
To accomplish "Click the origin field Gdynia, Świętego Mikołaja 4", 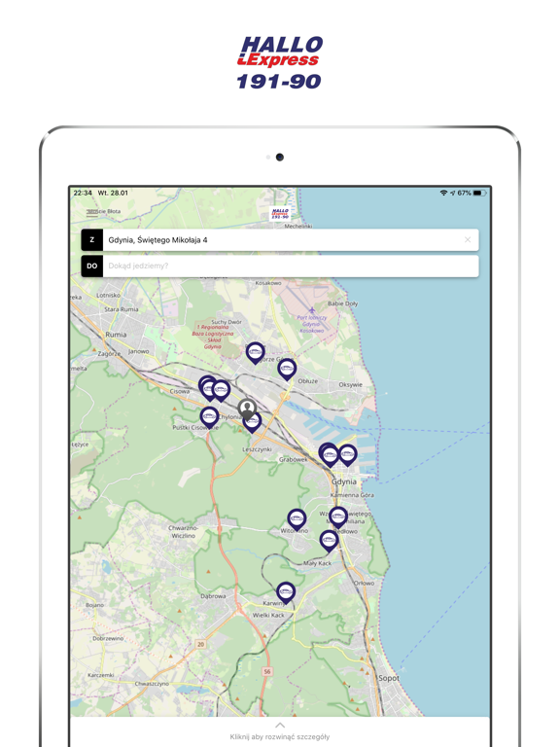I will coord(280,239).
